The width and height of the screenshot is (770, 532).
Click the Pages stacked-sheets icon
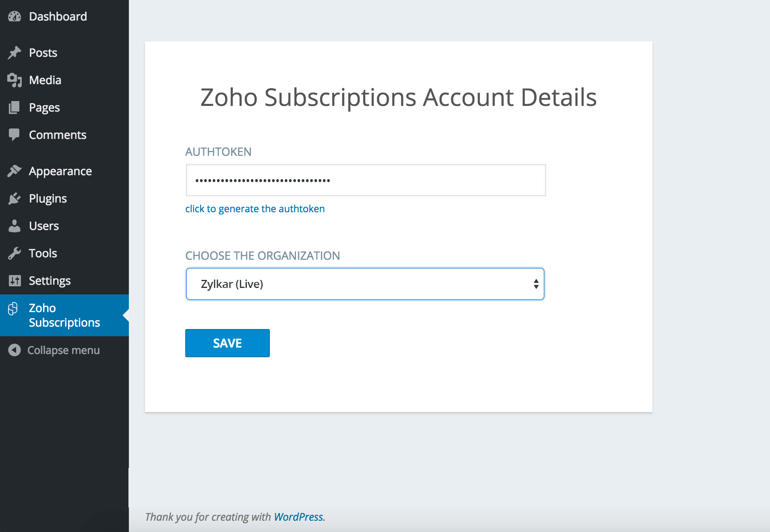14,108
